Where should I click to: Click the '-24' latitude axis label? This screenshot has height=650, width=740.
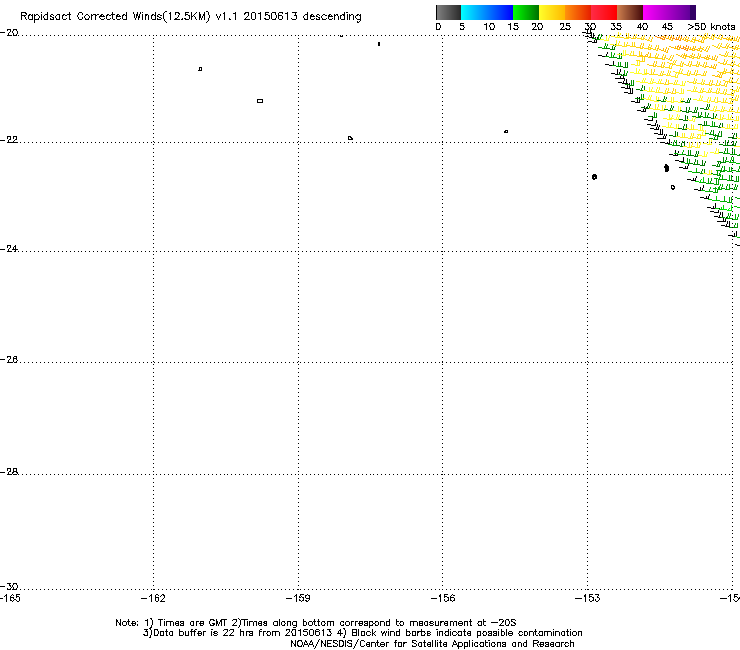tap(9, 249)
